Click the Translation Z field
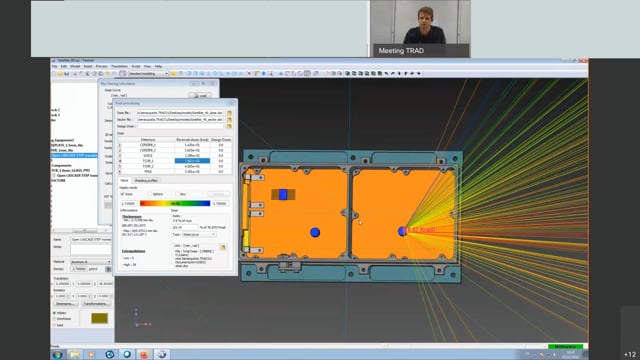This screenshot has width=640, height=360. point(105,284)
